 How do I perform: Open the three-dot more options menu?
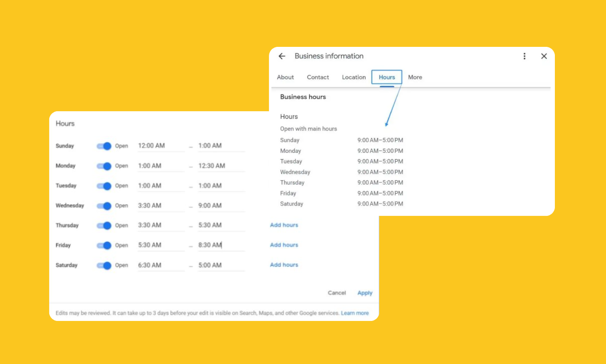[524, 56]
